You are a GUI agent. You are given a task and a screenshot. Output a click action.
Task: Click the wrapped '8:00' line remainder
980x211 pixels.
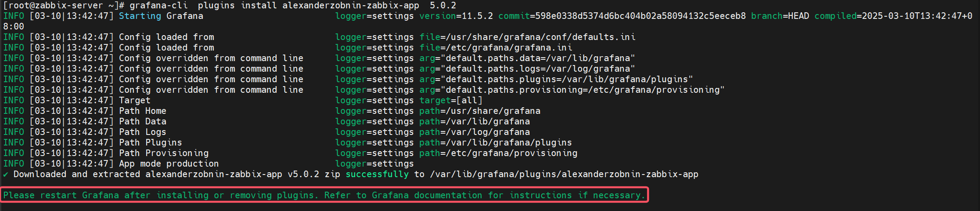tap(14, 27)
